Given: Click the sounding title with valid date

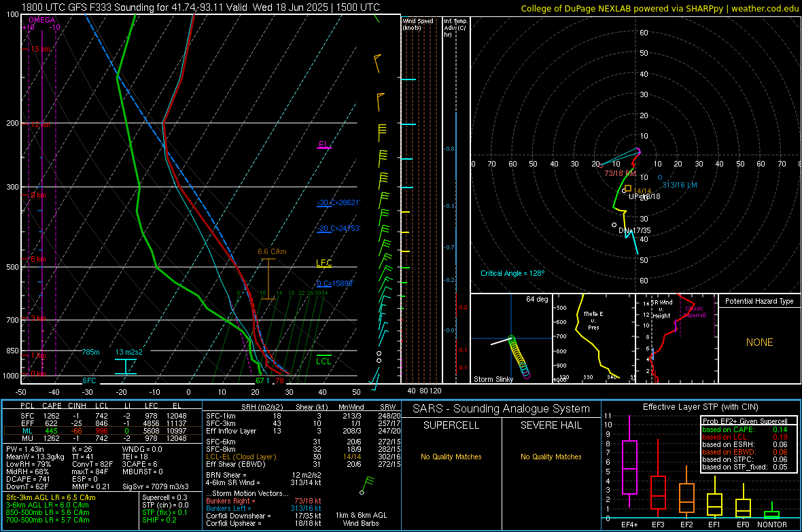Looking at the screenshot, I should coord(201,7).
